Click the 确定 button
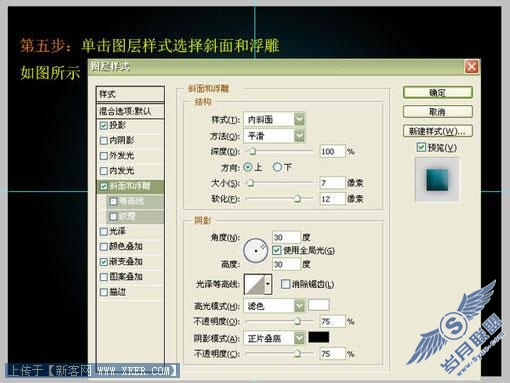Screen dimensions: 510x383 click(x=438, y=92)
